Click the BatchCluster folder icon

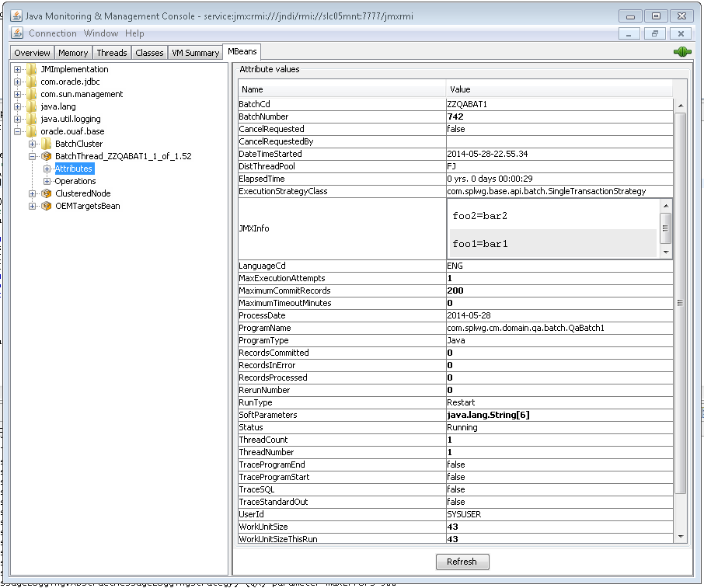tap(47, 144)
